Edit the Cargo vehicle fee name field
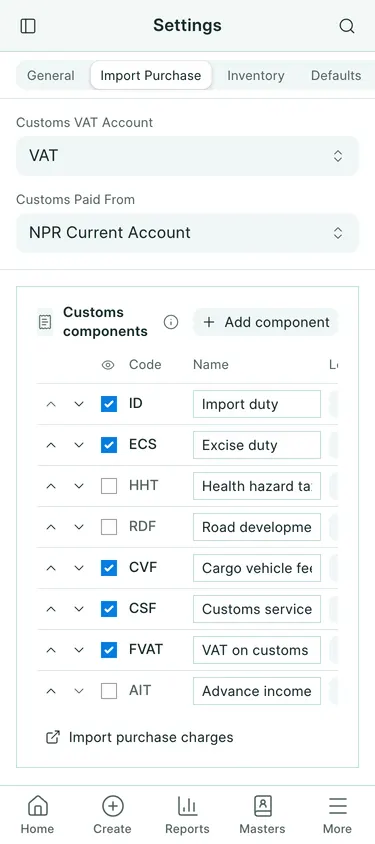This screenshot has width=375, height=844. point(257,568)
